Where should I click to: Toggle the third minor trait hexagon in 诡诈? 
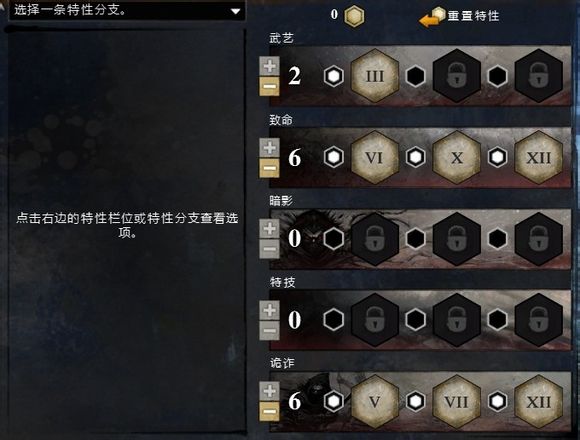(x=498, y=401)
